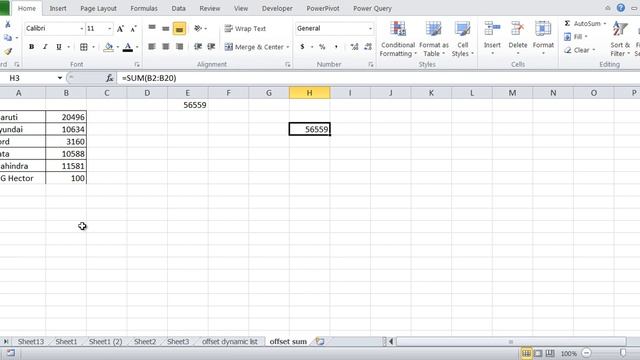Screen dimensions: 640x360
Task: Open the Fill menu
Action: pos(576,37)
